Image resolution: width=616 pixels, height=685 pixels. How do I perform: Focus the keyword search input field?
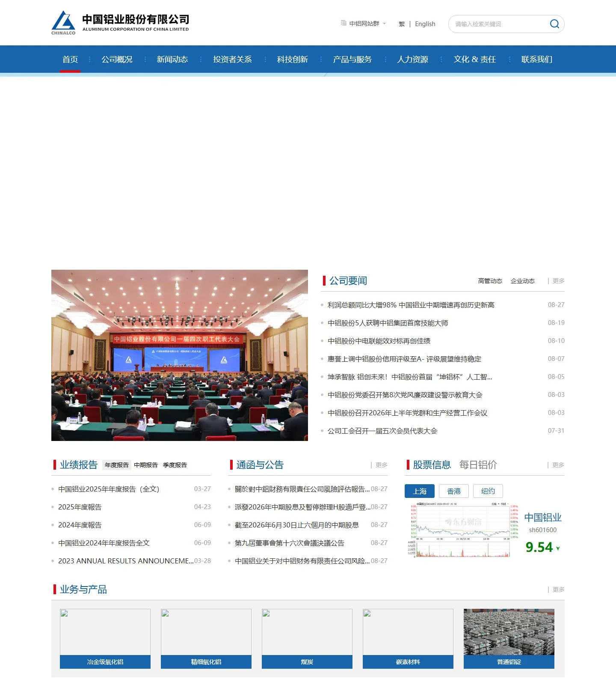(x=498, y=24)
